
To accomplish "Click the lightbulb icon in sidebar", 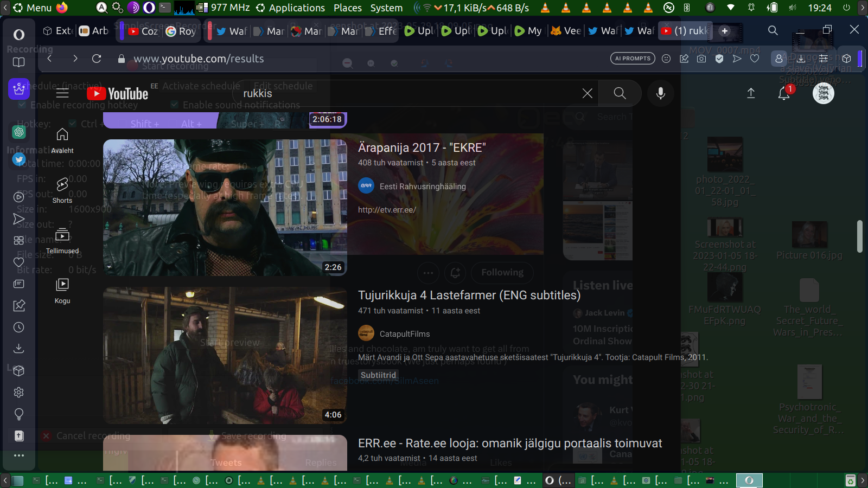I will (x=19, y=414).
